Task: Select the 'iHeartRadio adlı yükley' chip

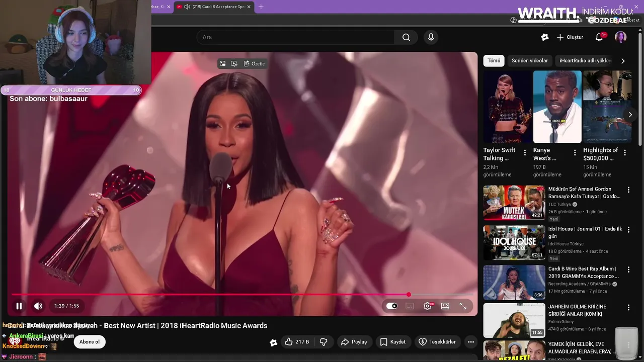Action: point(585,61)
